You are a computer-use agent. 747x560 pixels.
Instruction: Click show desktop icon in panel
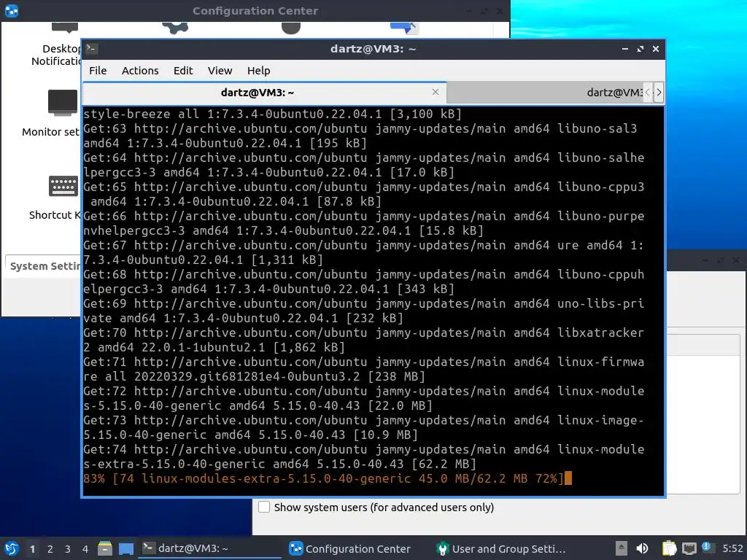[x=125, y=548]
